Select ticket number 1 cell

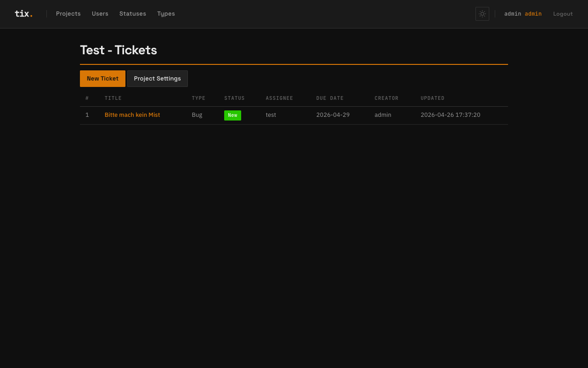(x=87, y=115)
